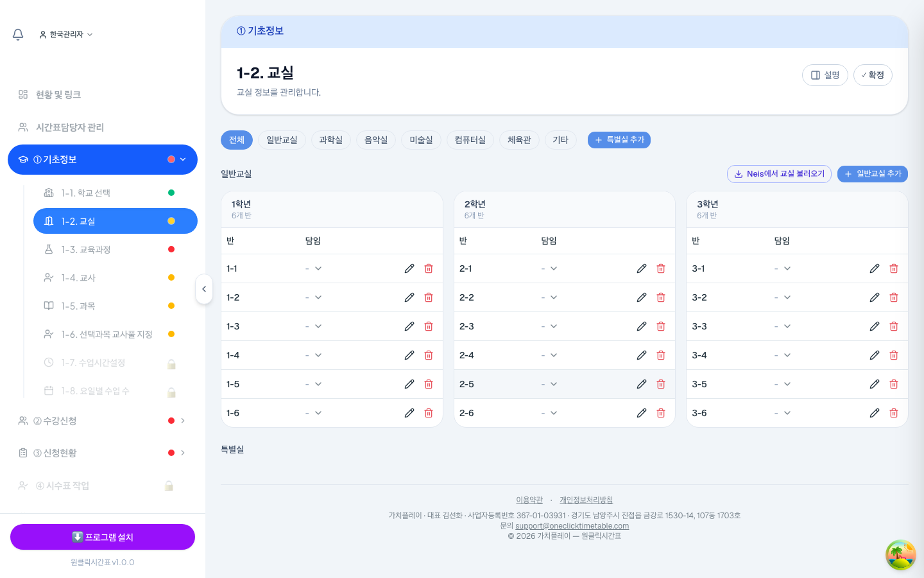Delete class 1-4 with trash icon

coord(429,355)
